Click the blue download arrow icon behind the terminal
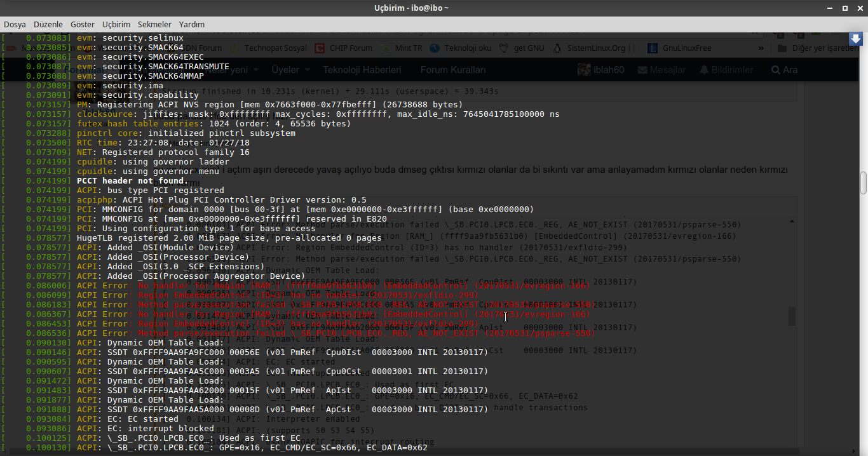Image resolution: width=868 pixels, height=456 pixels. click(856, 39)
